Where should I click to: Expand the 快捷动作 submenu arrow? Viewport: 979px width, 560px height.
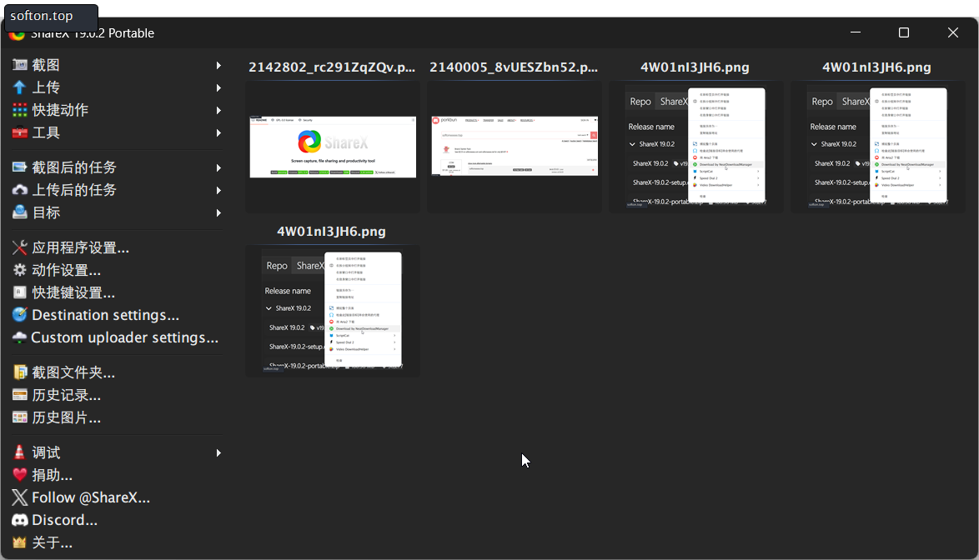218,110
